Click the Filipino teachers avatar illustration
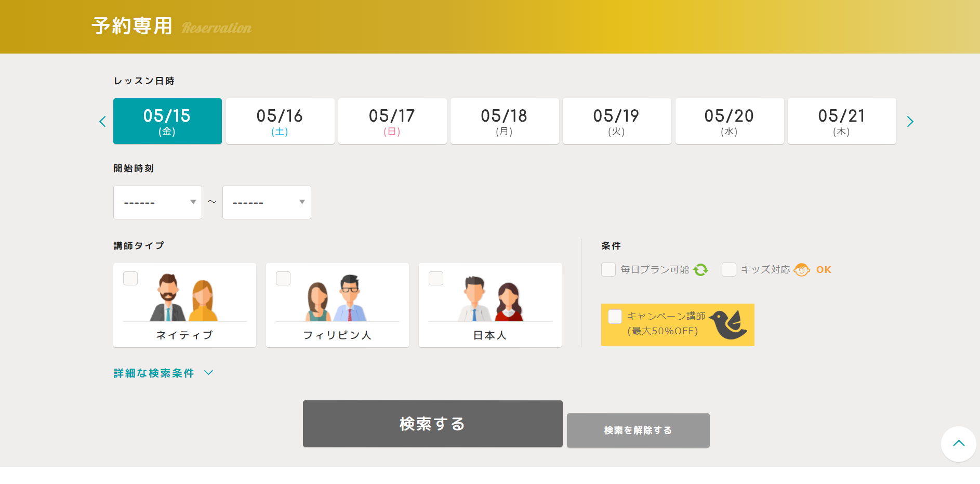The width and height of the screenshot is (980, 484). pos(337,298)
